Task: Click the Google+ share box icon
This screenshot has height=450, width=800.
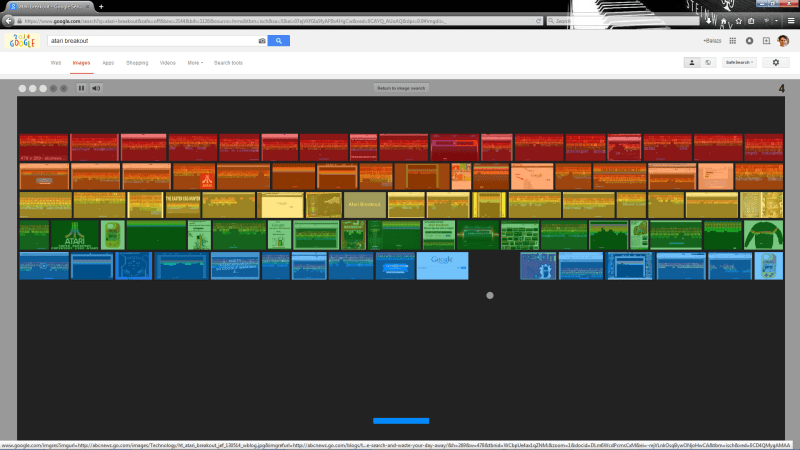Action: coord(766,41)
